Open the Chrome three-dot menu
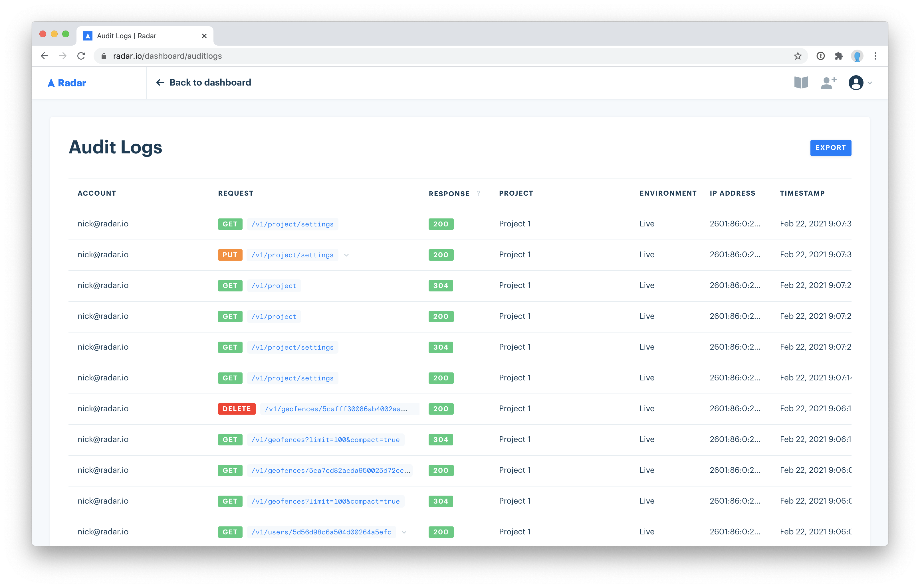 [875, 56]
